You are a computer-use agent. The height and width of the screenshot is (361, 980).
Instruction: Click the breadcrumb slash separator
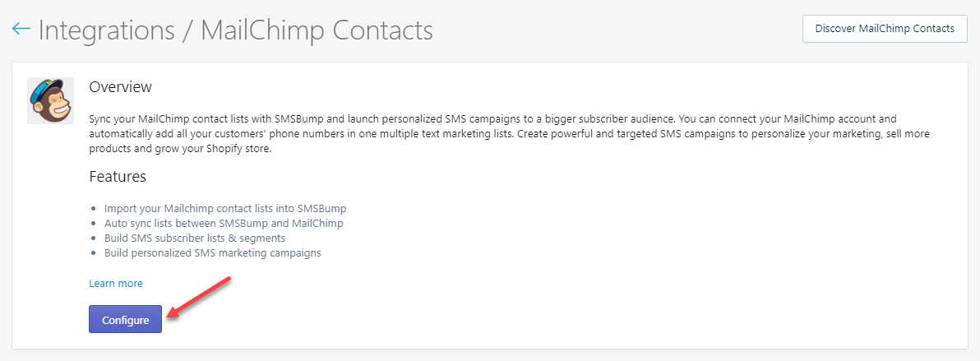point(187,30)
